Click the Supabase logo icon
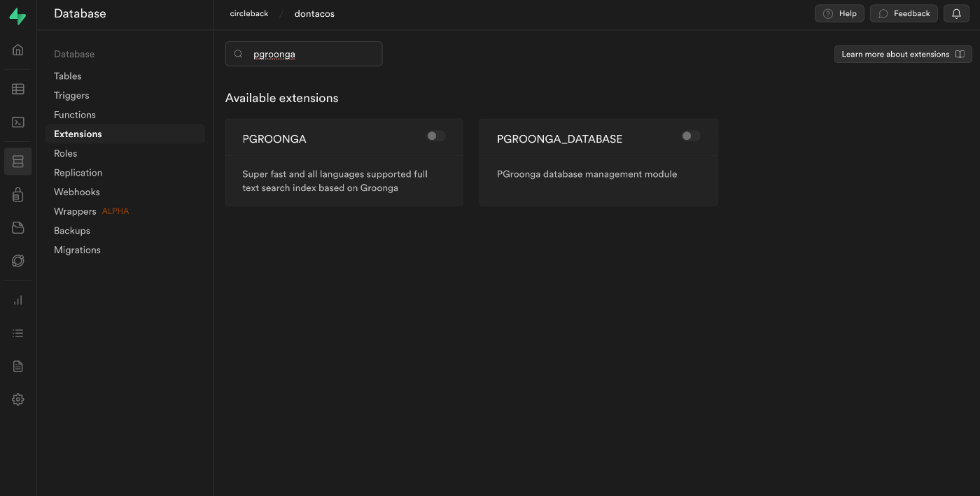 click(17, 17)
